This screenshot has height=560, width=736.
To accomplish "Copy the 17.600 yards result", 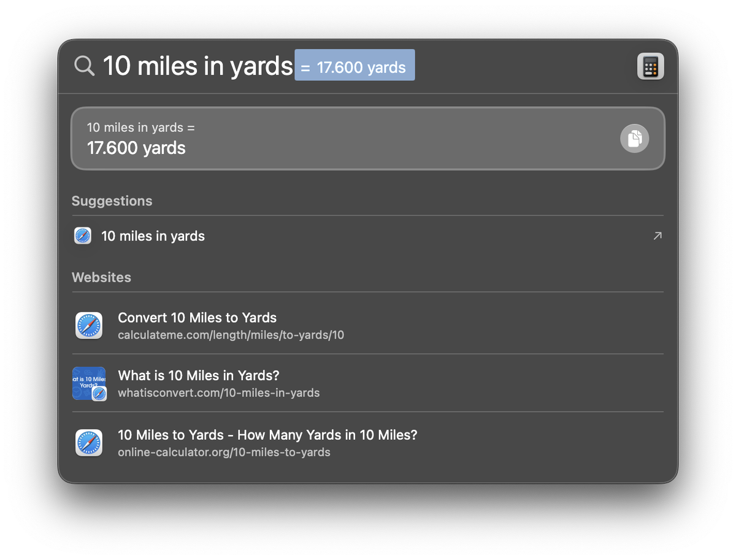I will pyautogui.click(x=634, y=138).
